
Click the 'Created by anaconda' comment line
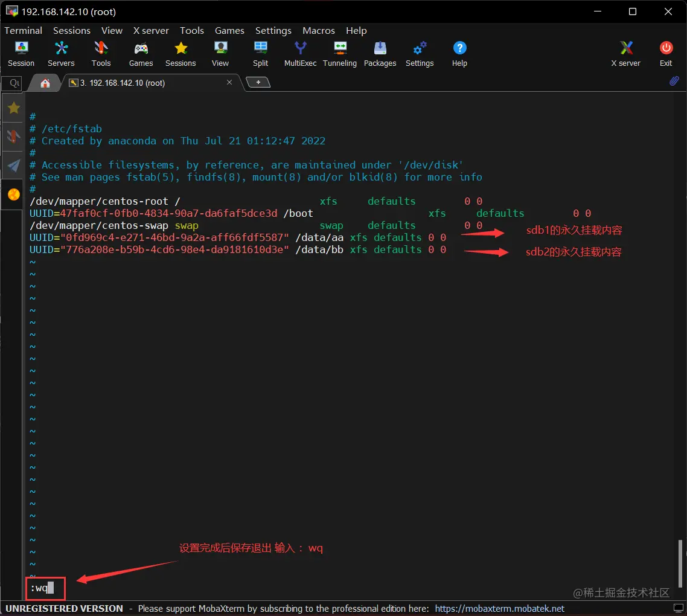coord(177,141)
